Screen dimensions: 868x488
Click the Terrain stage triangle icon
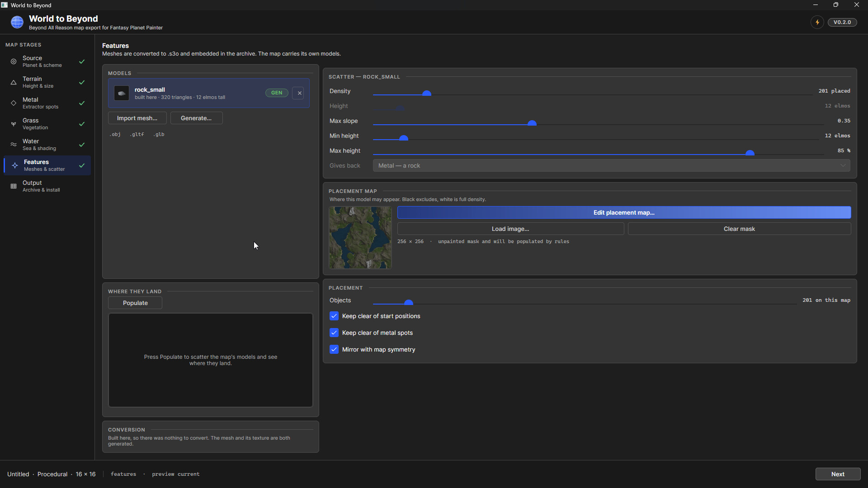[x=14, y=82]
